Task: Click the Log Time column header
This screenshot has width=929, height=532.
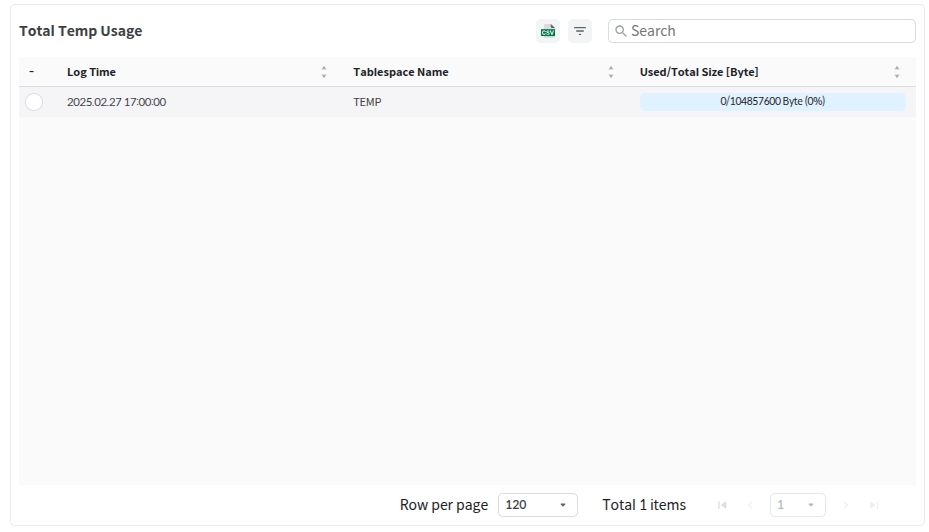Action: click(x=91, y=72)
